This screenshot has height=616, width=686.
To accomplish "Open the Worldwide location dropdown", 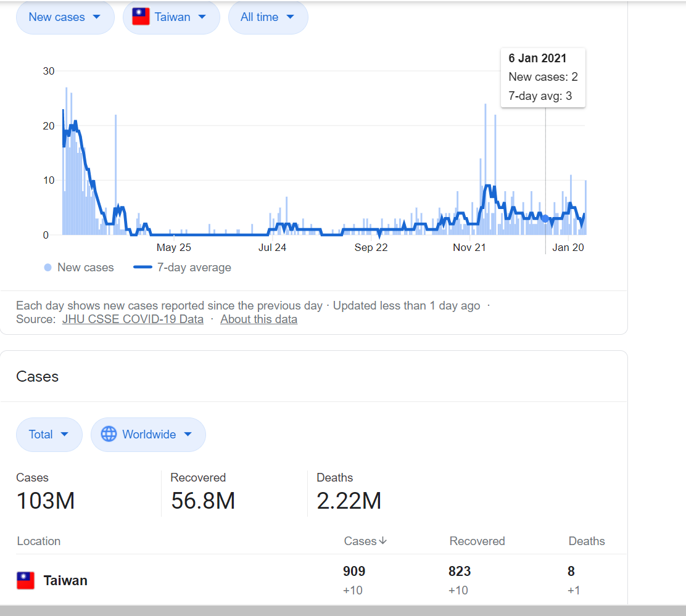I will click(x=148, y=435).
